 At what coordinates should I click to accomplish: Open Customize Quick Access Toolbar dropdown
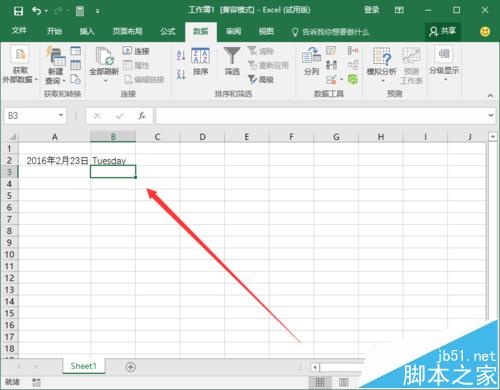pos(98,11)
